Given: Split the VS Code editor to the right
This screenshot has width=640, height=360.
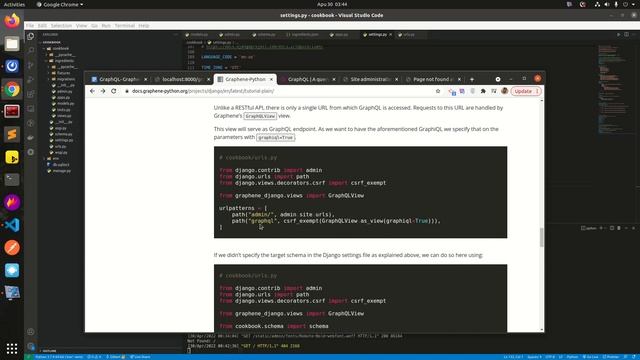Looking at the screenshot, I should [x=626, y=35].
